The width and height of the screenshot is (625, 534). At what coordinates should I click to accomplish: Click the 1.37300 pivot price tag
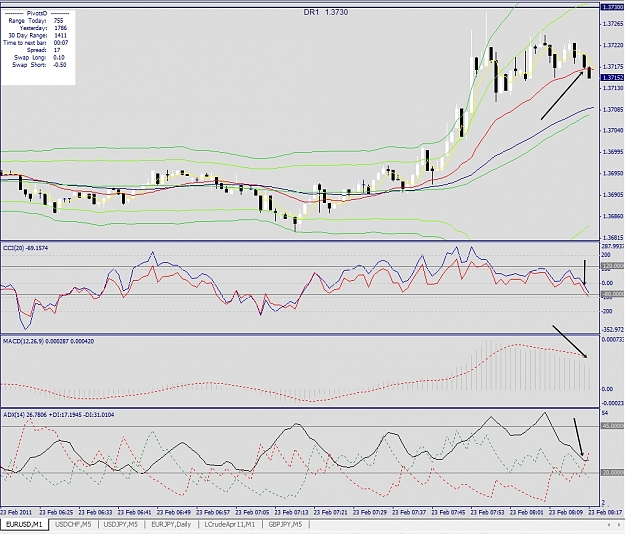[x=613, y=7]
